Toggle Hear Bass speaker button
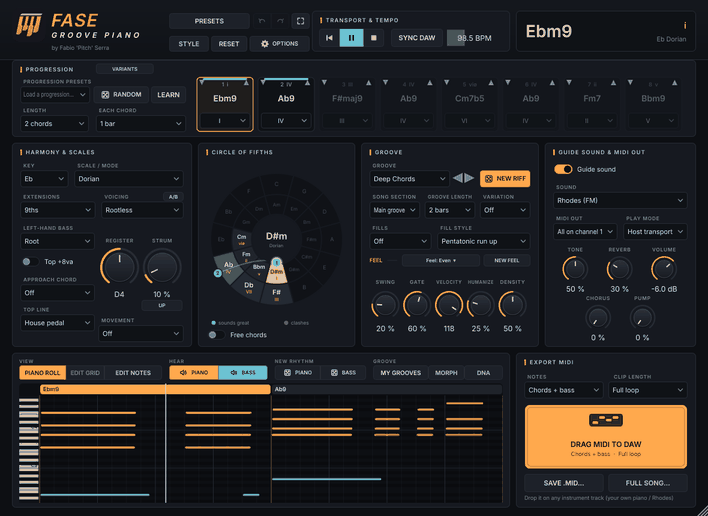The height and width of the screenshot is (516, 708). click(x=243, y=373)
